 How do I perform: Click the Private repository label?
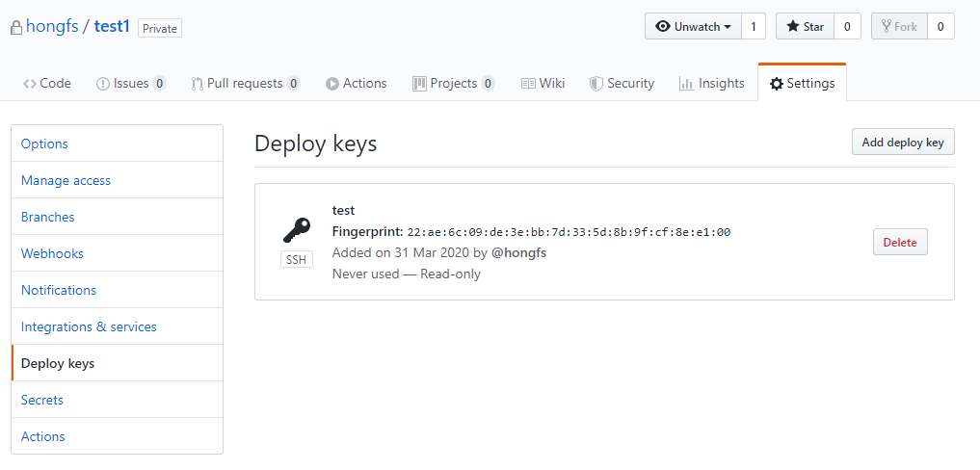[160, 29]
